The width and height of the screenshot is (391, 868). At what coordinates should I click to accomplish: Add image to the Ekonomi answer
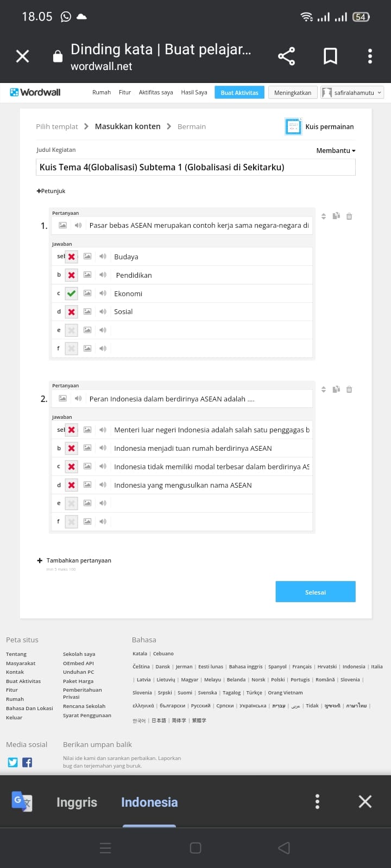[x=87, y=293]
